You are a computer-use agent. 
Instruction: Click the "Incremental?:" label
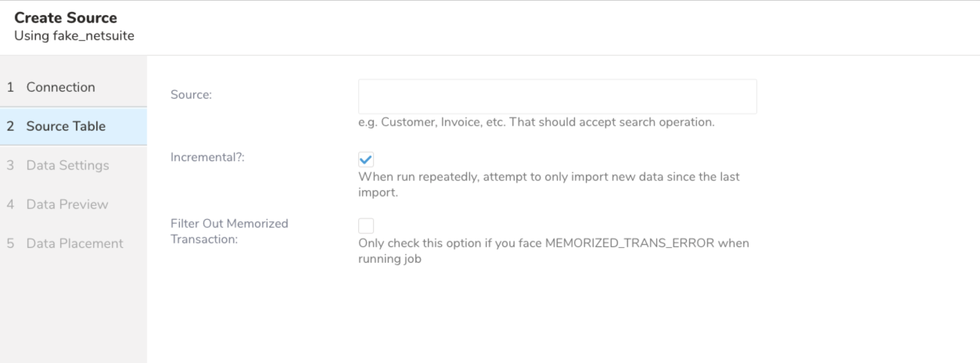coord(207,157)
